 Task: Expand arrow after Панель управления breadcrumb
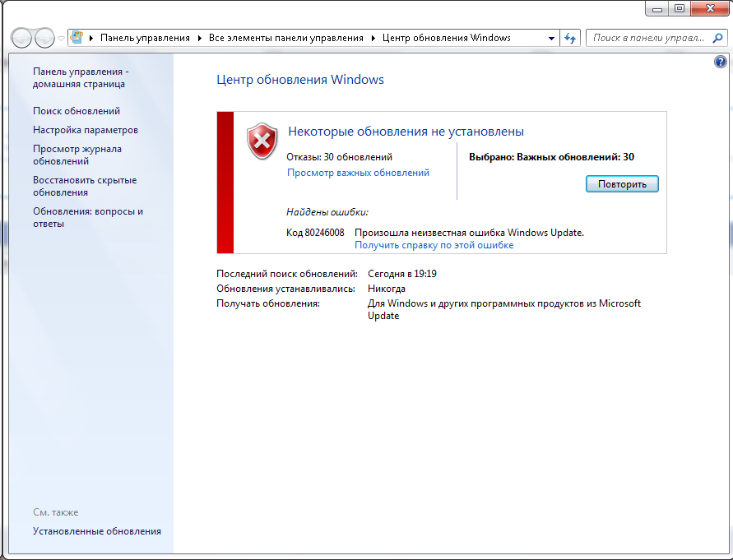(200, 38)
